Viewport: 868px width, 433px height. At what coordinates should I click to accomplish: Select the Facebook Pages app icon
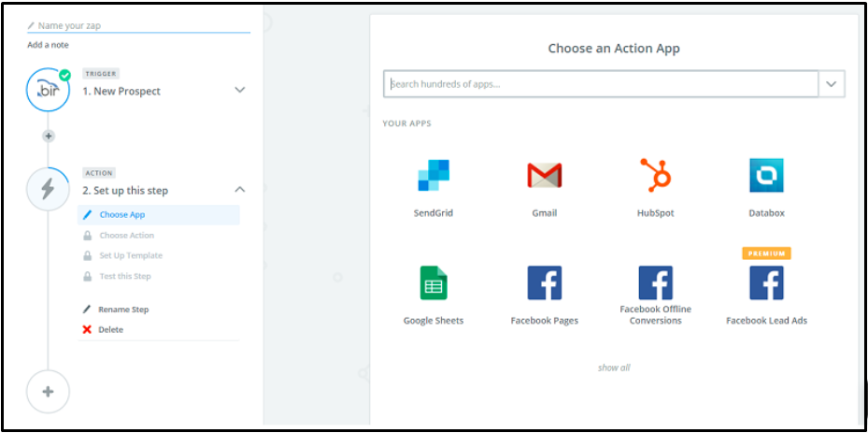544,282
